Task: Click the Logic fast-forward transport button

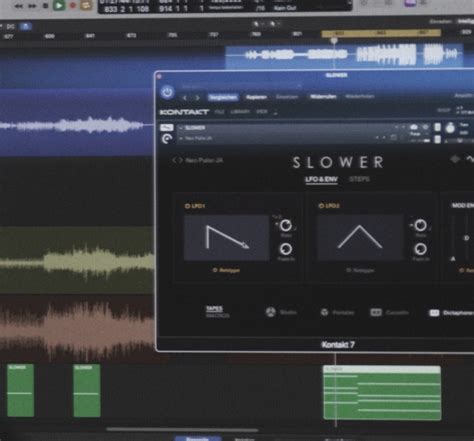Action: pyautogui.click(x=32, y=6)
